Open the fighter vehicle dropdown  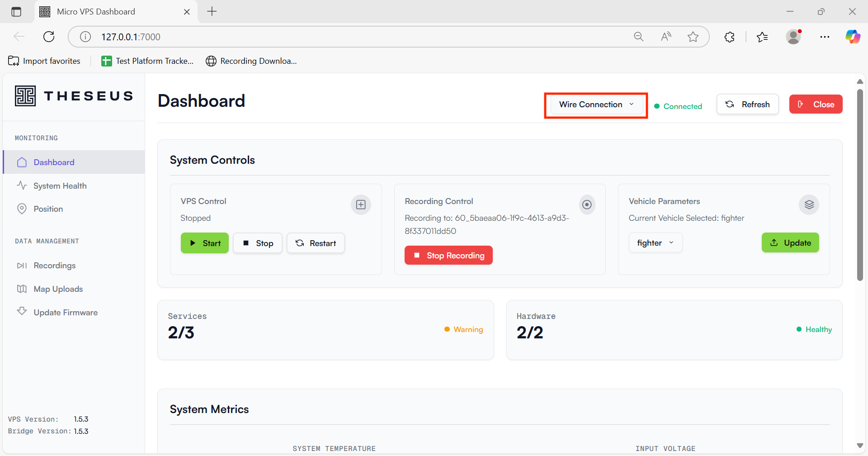tap(655, 243)
